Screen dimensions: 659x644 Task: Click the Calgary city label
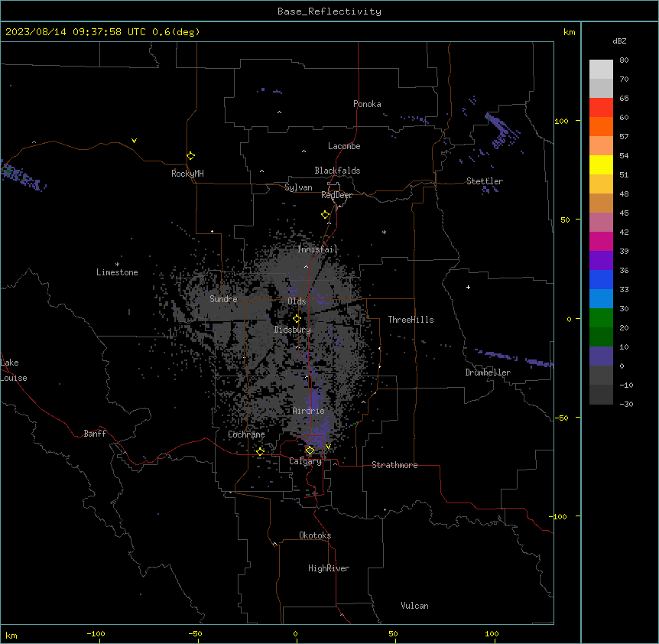tap(306, 461)
